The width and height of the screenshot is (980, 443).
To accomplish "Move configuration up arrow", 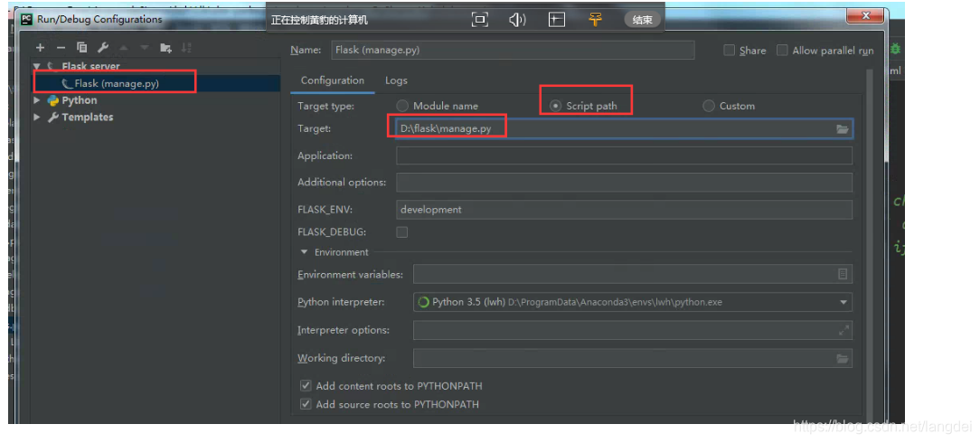I will coord(124,48).
